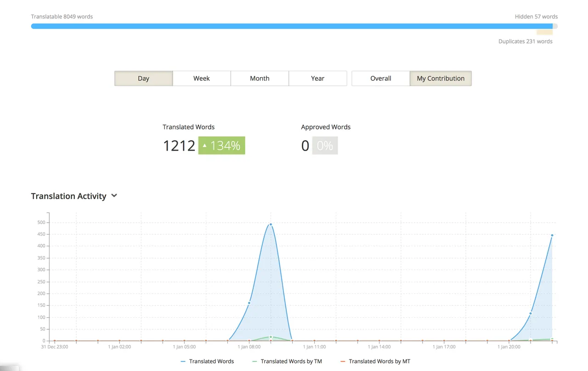Click the Translated Words stat label
The height and width of the screenshot is (371, 588).
click(188, 127)
